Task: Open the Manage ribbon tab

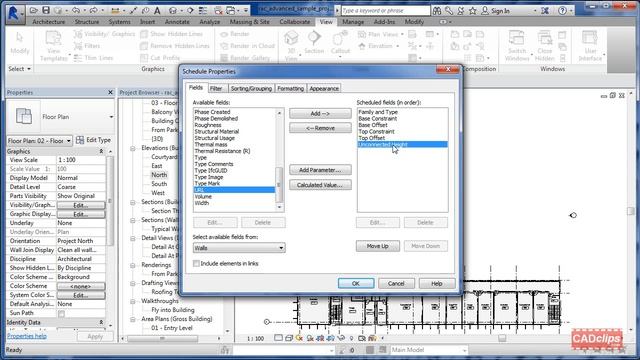Action: 353,22
